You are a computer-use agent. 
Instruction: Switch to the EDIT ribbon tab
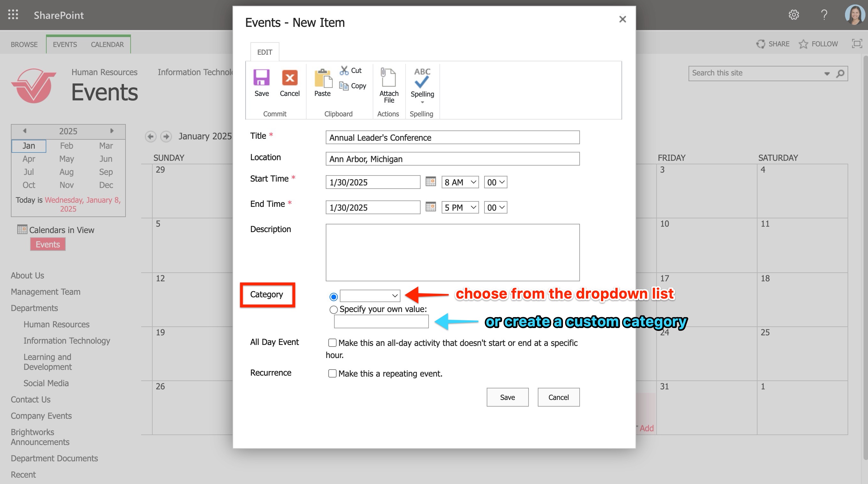tap(264, 52)
